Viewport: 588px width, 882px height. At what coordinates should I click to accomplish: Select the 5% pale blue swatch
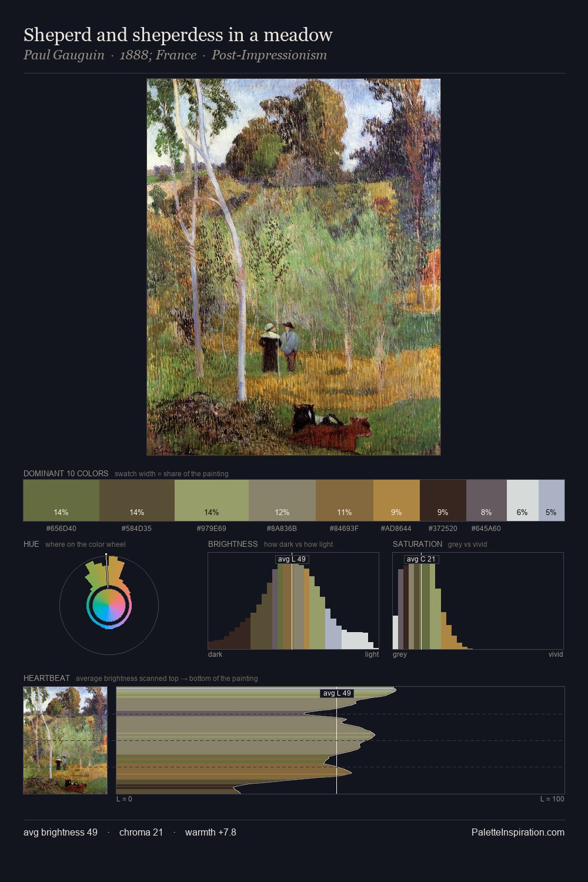tap(552, 500)
